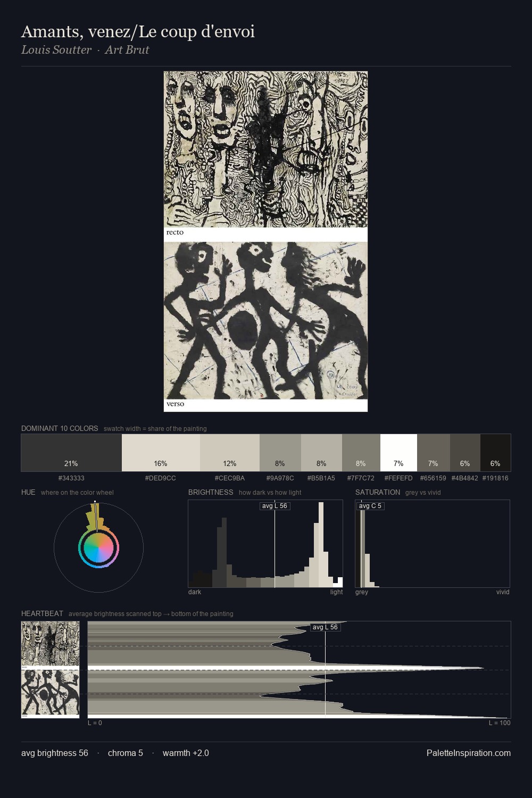Click the saturation avg C 5 label

[x=370, y=506]
